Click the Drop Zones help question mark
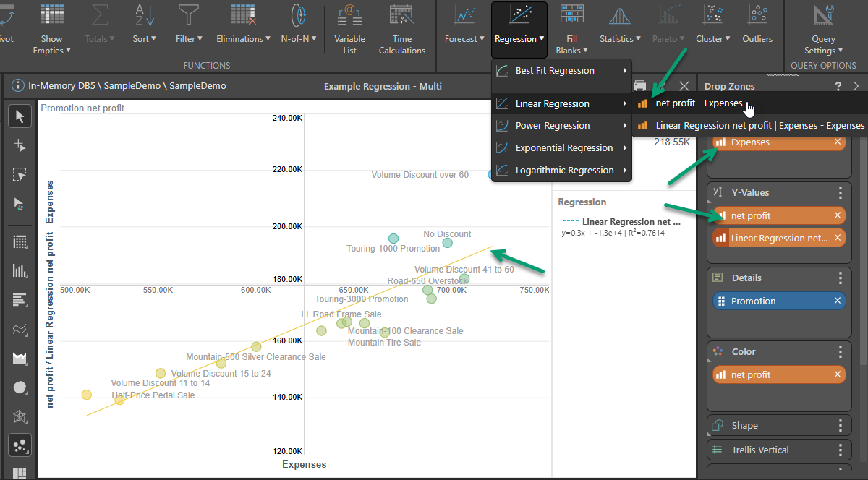Screen dimensions: 868x480 point(838,87)
